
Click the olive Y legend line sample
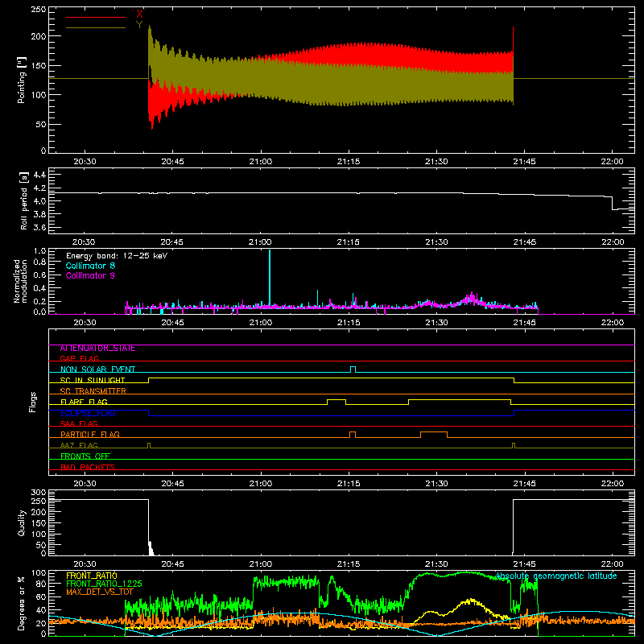click(x=96, y=27)
